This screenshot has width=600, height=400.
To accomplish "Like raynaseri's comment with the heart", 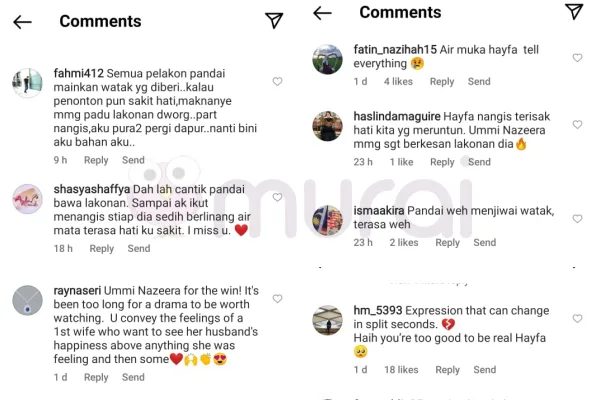I will pyautogui.click(x=277, y=299).
